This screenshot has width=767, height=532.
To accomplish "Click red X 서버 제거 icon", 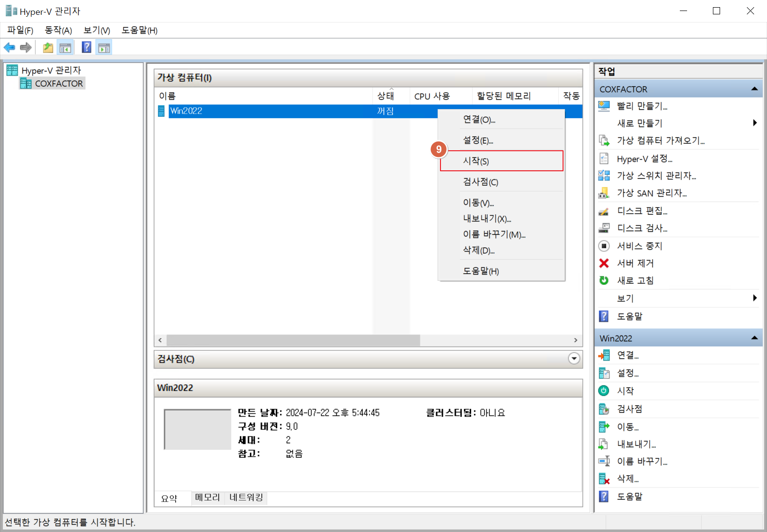I will 604,263.
